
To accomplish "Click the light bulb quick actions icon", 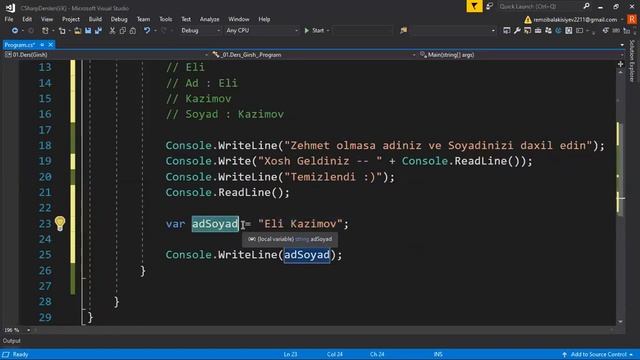I will [x=60, y=223].
